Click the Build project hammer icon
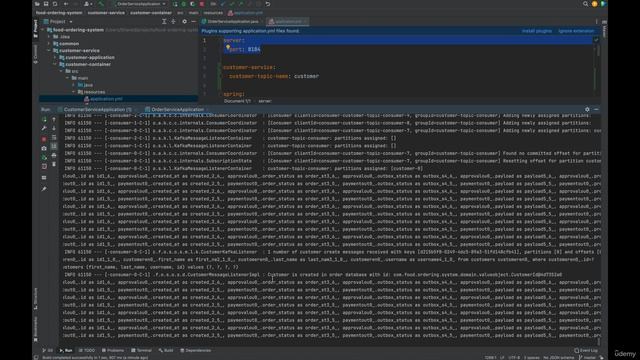Image resolution: width=640 pixels, height=360 pixels. click(x=101, y=4)
